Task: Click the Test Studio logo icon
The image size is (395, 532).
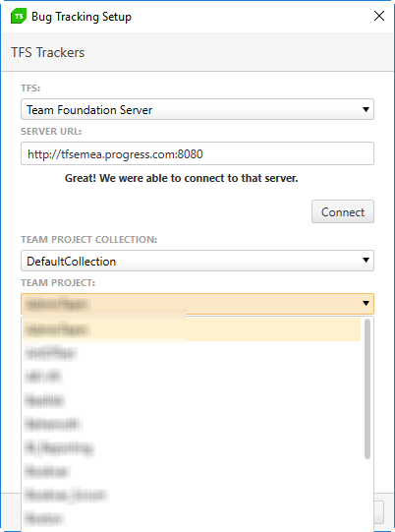Action: tap(19, 17)
